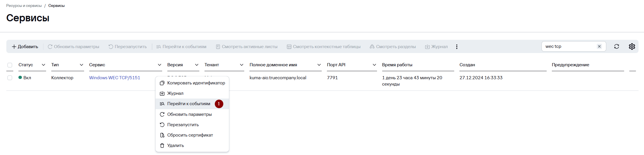
Task: Clear the search field with X icon
Action: [599, 46]
